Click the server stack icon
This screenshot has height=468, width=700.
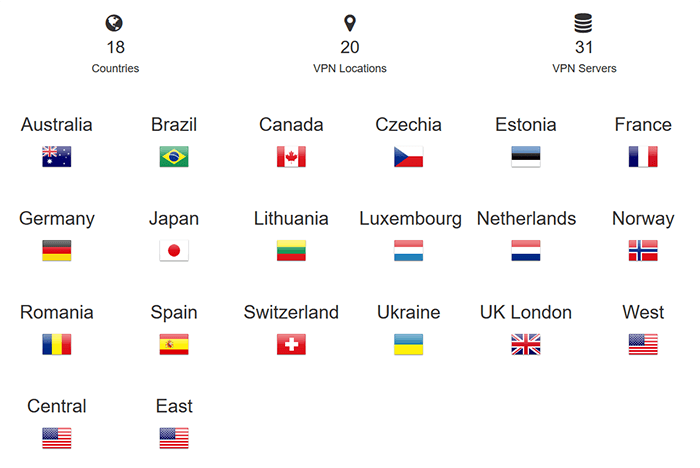click(x=583, y=23)
